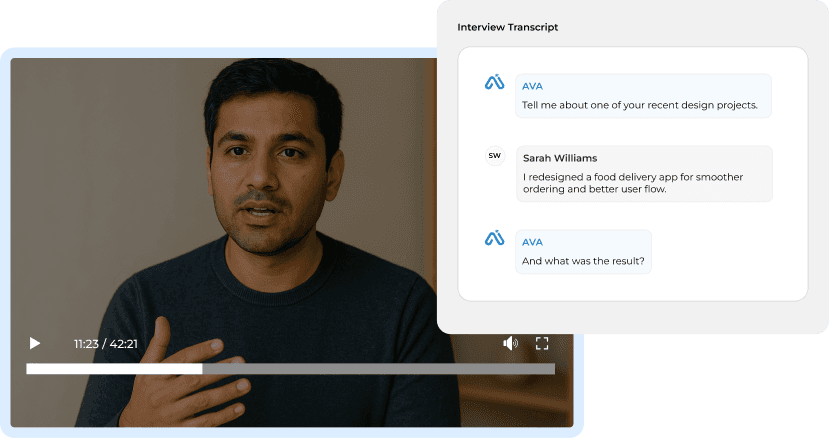Image resolution: width=829 pixels, height=438 pixels.
Task: Click the AVA logo beside "And what was the result?"
Action: pos(494,238)
